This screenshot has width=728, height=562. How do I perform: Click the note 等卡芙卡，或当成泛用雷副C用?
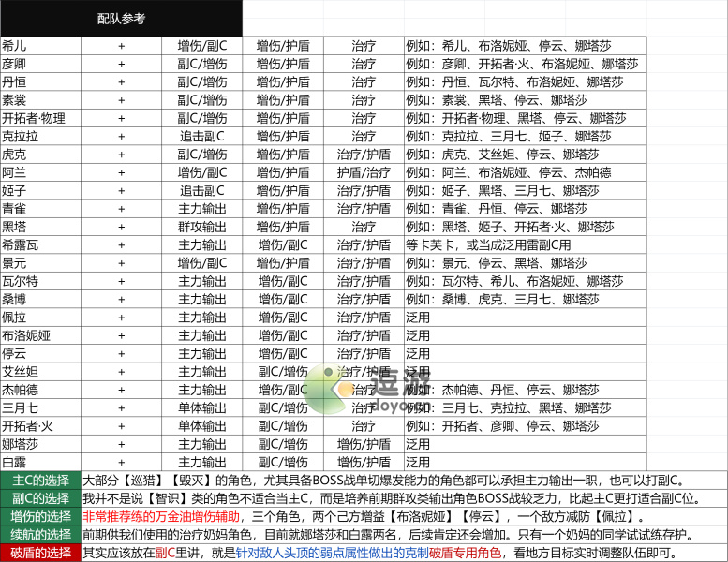[488, 245]
